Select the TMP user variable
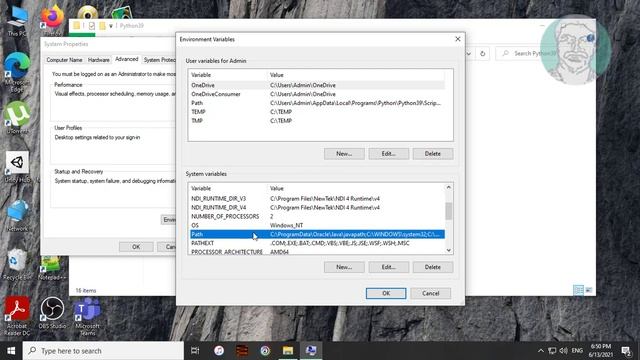 click(x=318, y=121)
